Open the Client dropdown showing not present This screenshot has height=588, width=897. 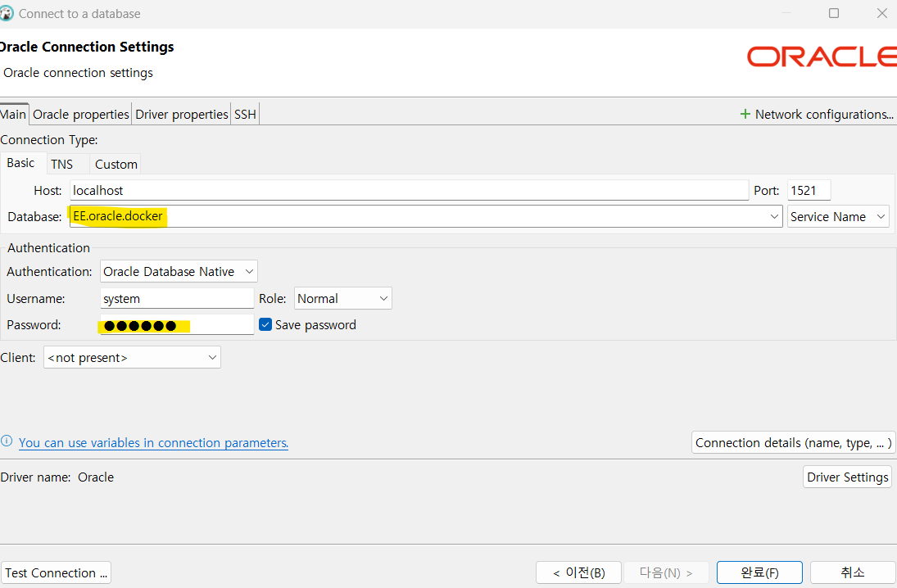(x=132, y=358)
